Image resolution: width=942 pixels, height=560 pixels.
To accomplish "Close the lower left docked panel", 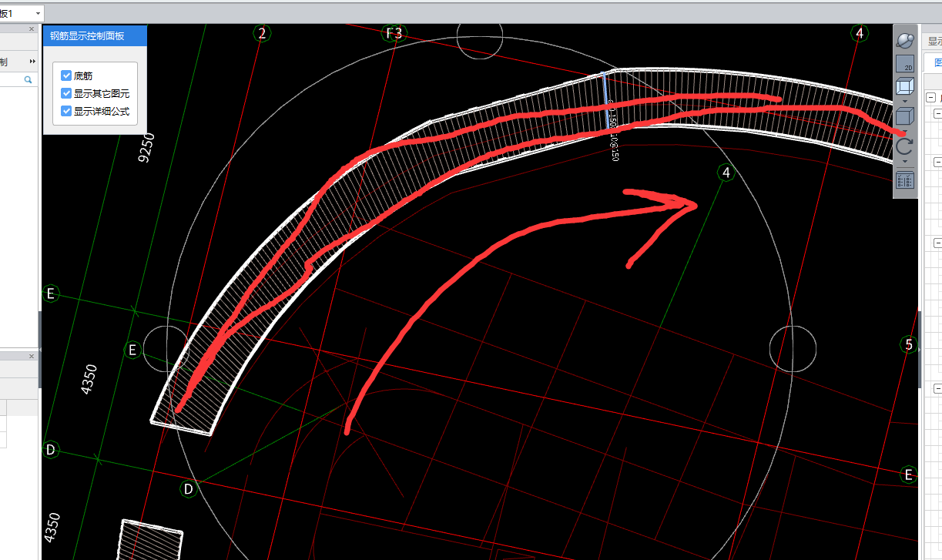I will click(32, 357).
